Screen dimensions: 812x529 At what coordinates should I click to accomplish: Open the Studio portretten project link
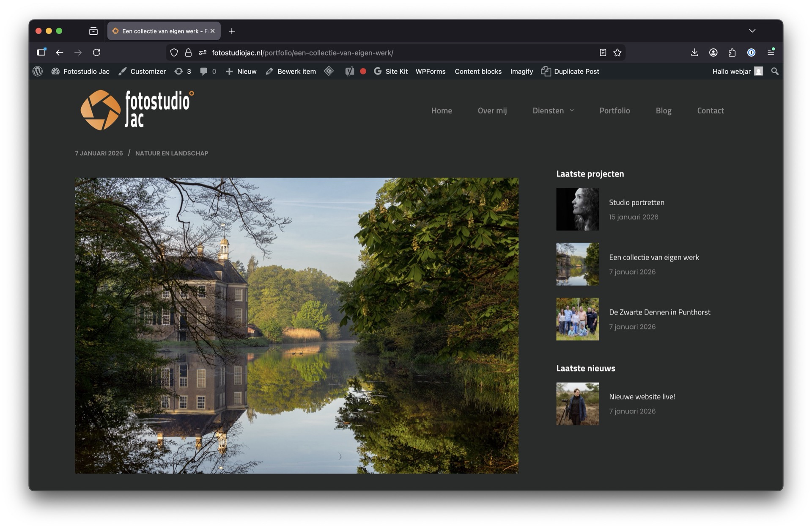636,203
